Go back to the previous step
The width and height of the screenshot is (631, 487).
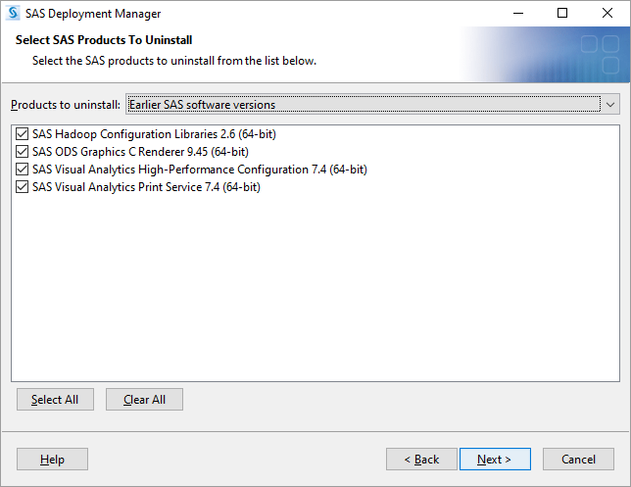(x=421, y=459)
